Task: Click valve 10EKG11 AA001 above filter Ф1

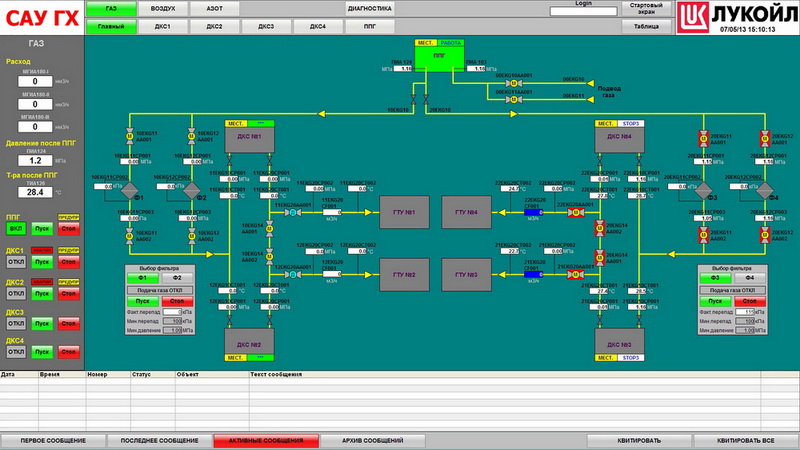Action: tap(128, 134)
